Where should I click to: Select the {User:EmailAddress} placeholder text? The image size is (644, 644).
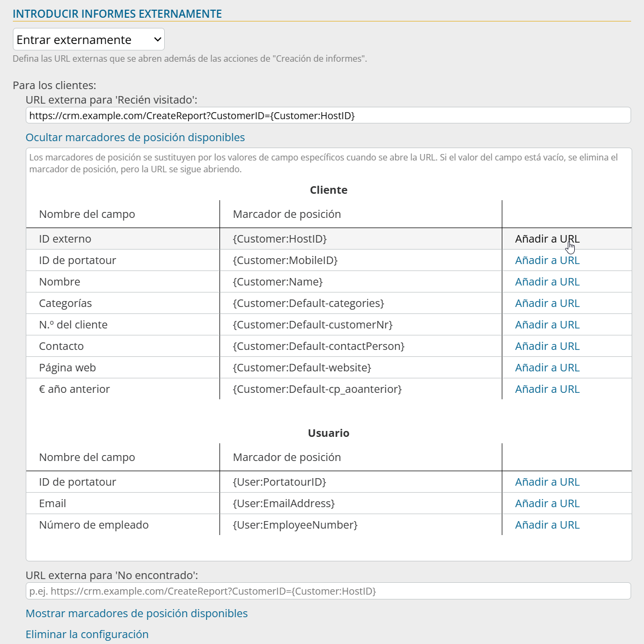pos(284,503)
